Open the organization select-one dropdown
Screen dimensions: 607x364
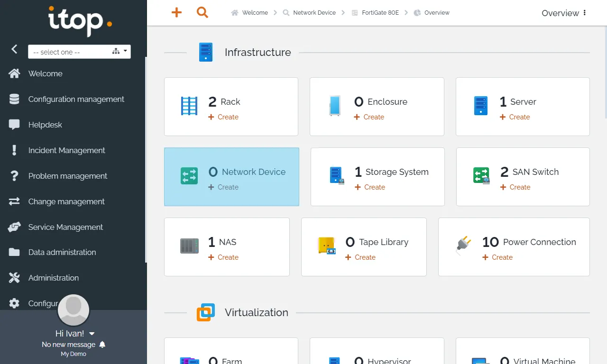tap(79, 52)
